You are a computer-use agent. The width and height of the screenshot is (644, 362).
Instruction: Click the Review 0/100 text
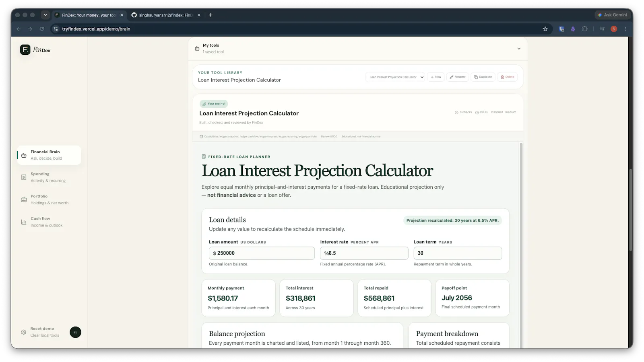click(329, 136)
